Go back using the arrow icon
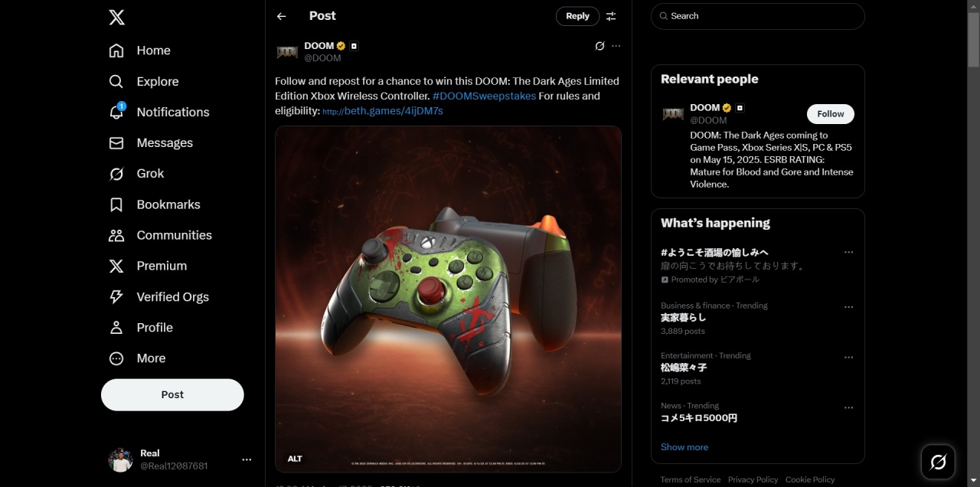Image resolution: width=980 pixels, height=487 pixels. coord(282,16)
